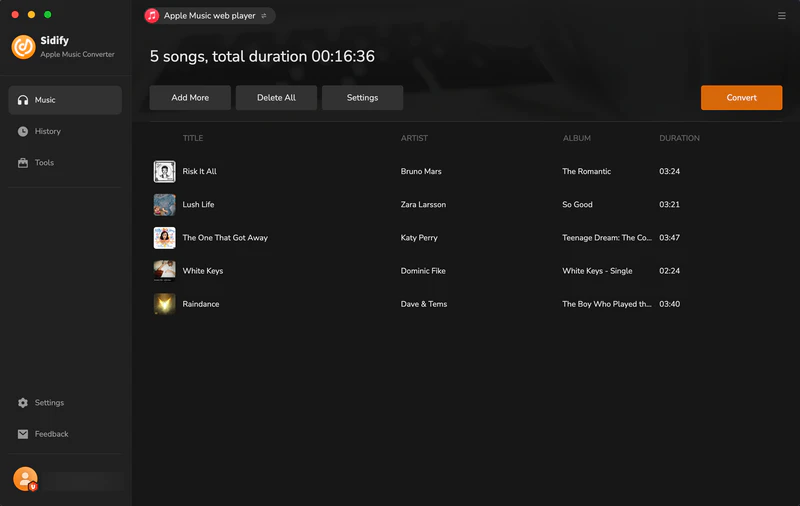The width and height of the screenshot is (800, 506).
Task: Click the Risk It All album thumbnail
Action: (164, 171)
